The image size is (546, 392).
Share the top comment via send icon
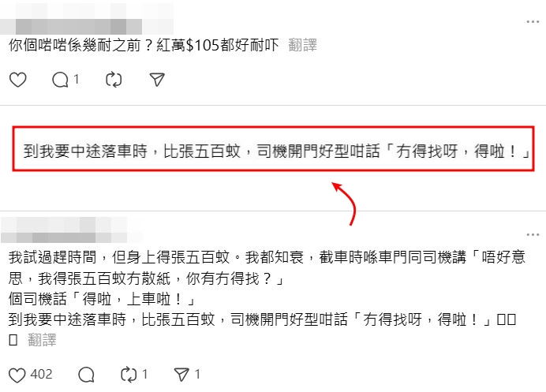tap(157, 80)
